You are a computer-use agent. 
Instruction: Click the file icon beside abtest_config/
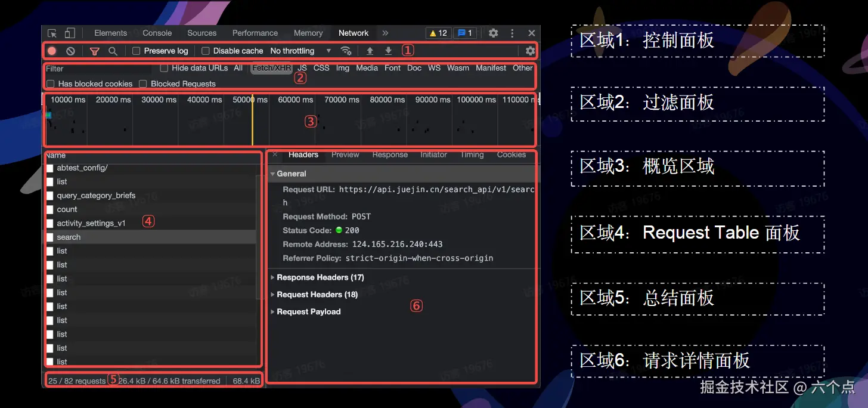(x=50, y=168)
